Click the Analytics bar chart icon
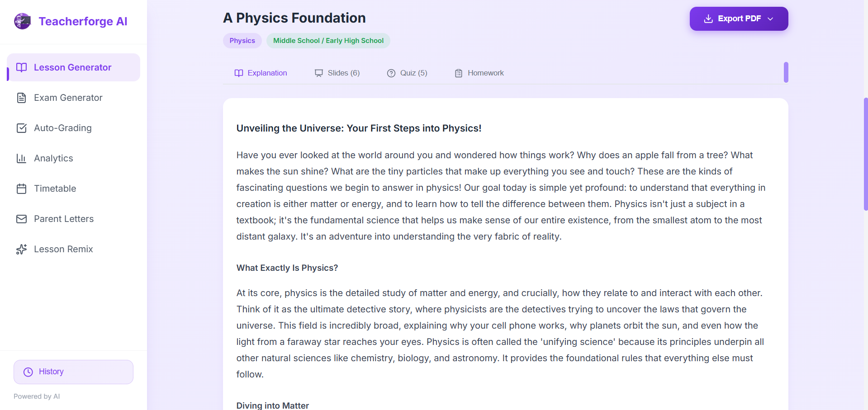Viewport: 868px width, 410px height. coord(21,158)
